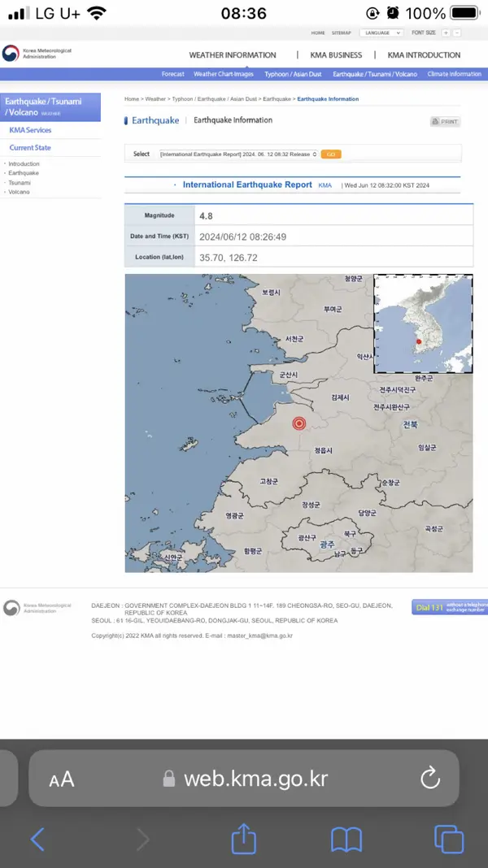
Task: Click the International Earthquake Report heading
Action: [x=247, y=184]
